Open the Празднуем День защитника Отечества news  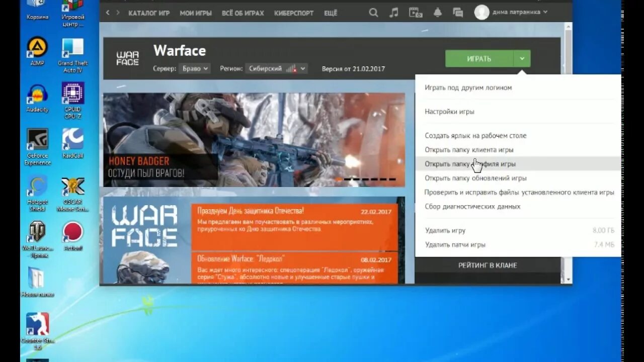pos(294,227)
